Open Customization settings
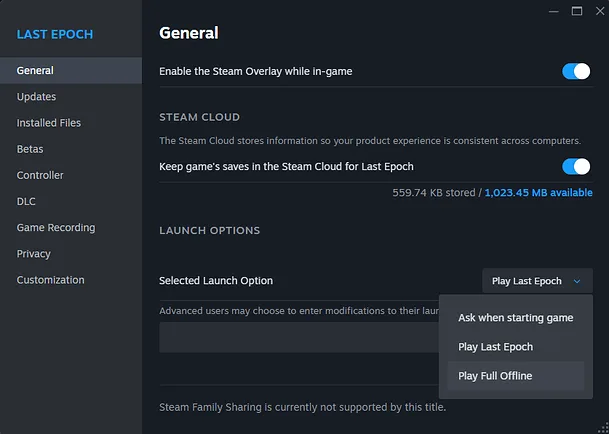 coord(71,280)
